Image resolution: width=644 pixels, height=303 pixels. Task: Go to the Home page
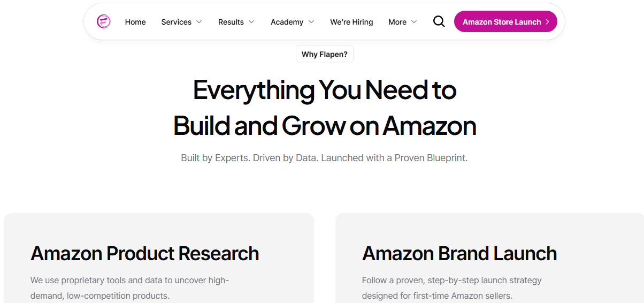tap(135, 22)
